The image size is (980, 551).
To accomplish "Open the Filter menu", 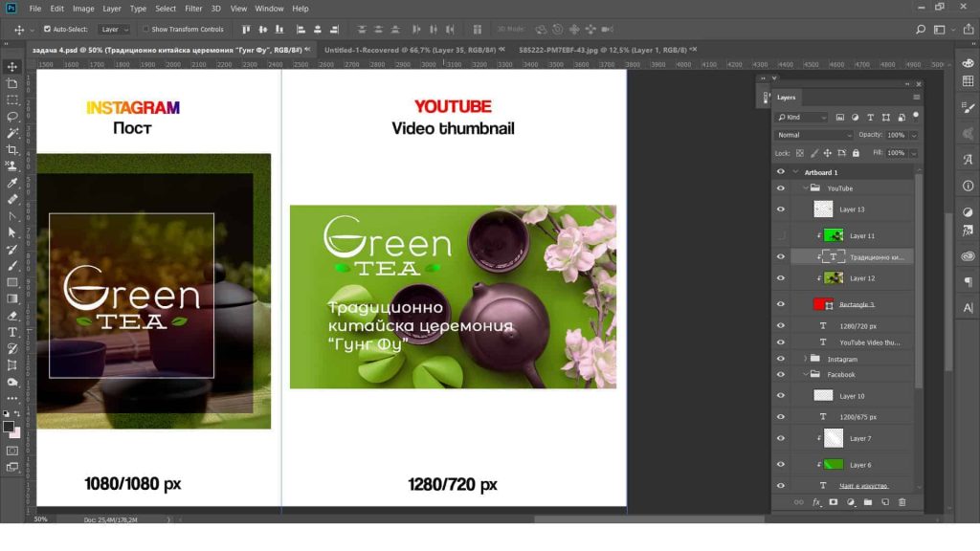I will (193, 9).
